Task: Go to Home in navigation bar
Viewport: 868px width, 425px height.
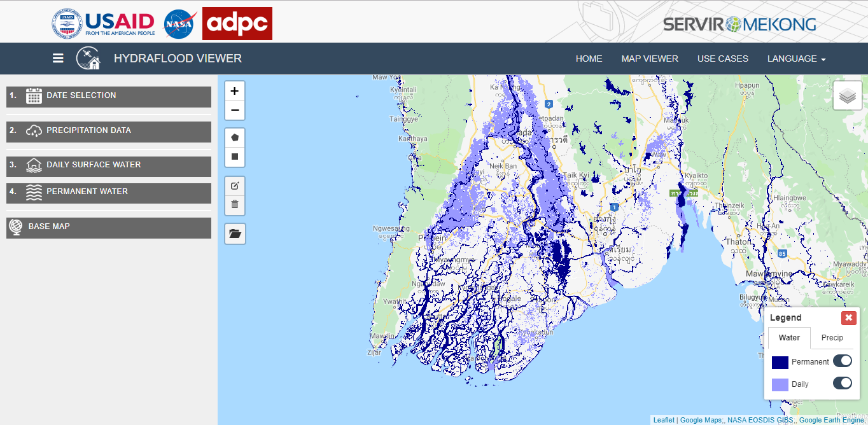Action: 589,59
